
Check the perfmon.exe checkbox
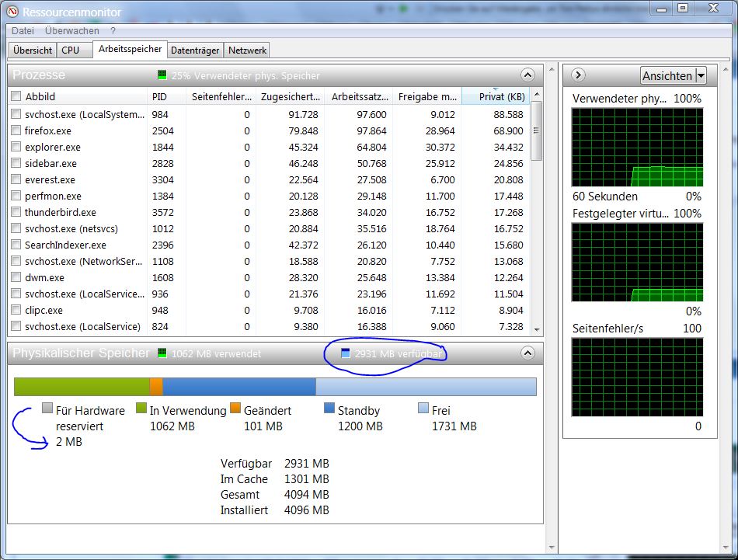(x=16, y=195)
